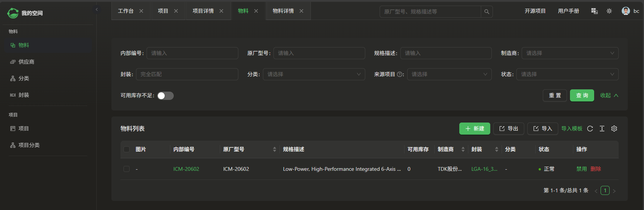Viewport: 644px width, 210px height.
Task: Refresh the 物料列表 table
Action: coord(590,129)
